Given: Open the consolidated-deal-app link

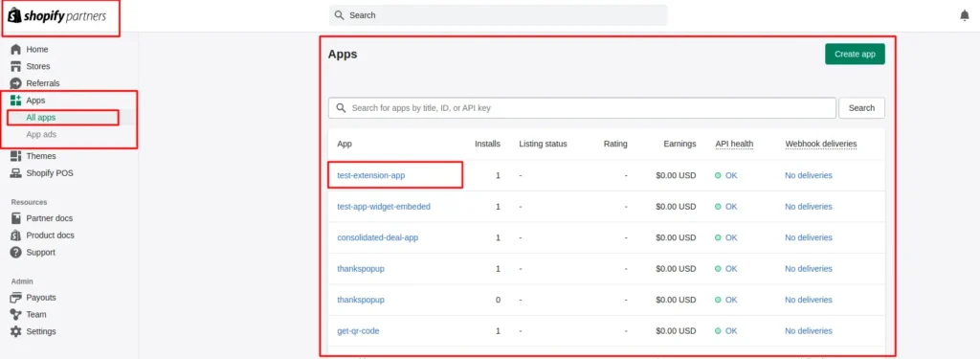Looking at the screenshot, I should (x=377, y=237).
